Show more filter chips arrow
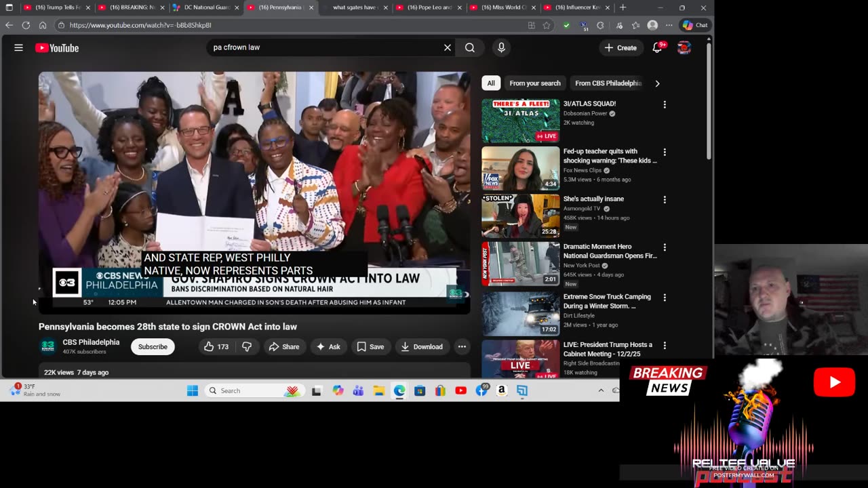This screenshot has width=868, height=488. click(x=657, y=83)
